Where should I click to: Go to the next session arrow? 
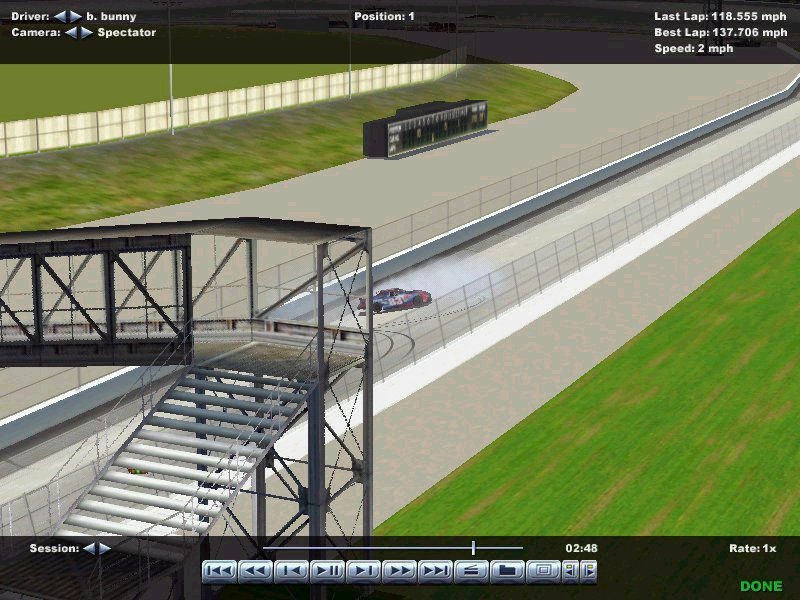pyautogui.click(x=104, y=548)
